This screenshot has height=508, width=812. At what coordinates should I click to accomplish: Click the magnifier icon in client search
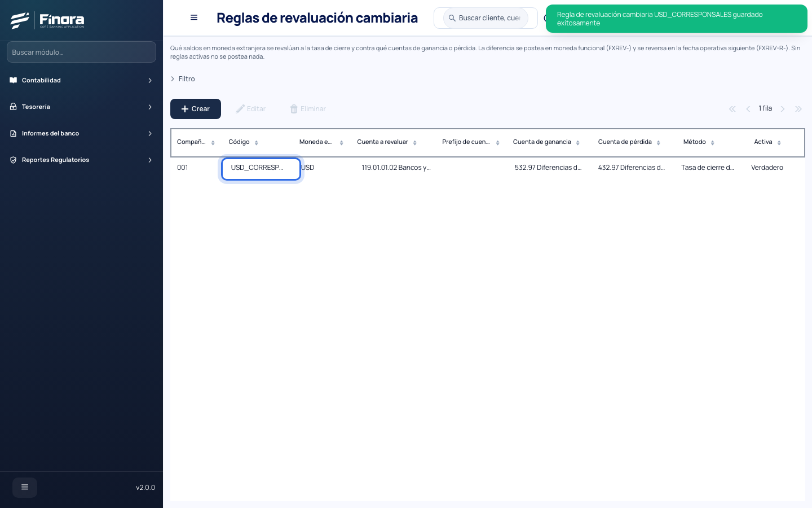point(452,18)
